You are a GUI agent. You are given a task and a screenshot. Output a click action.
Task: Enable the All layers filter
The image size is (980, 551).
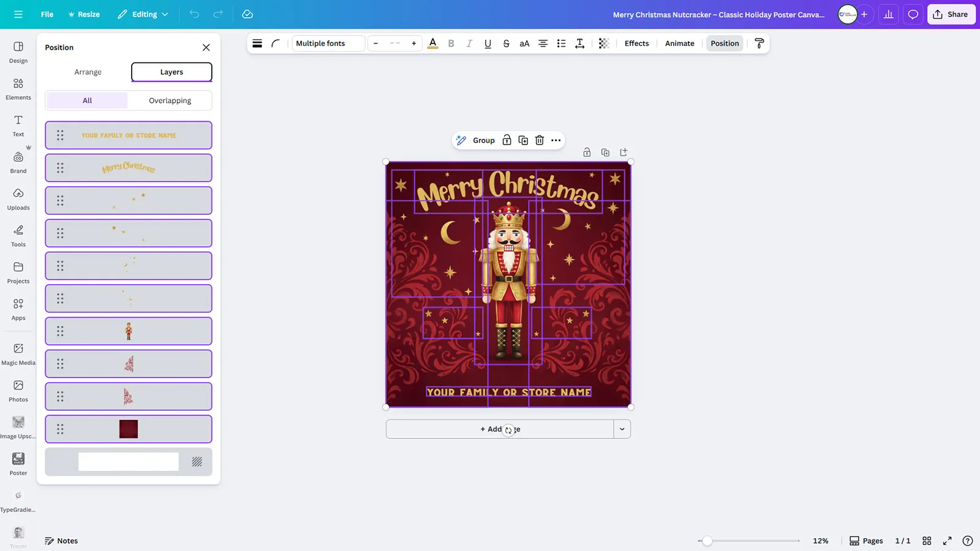pos(86,100)
